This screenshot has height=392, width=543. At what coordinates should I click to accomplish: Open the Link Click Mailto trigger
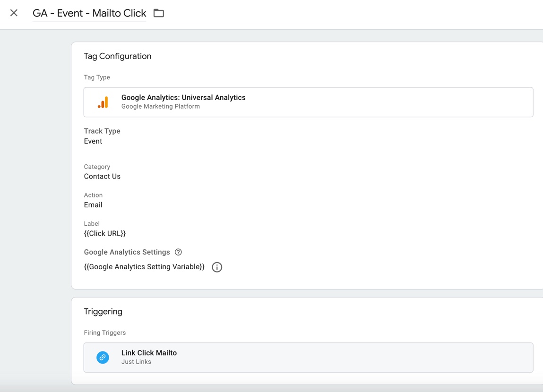coord(308,358)
